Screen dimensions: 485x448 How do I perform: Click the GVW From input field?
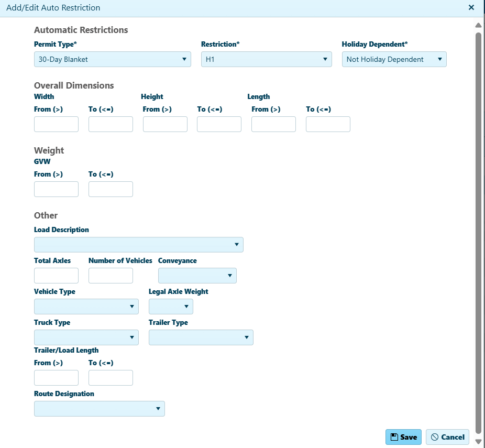56,189
